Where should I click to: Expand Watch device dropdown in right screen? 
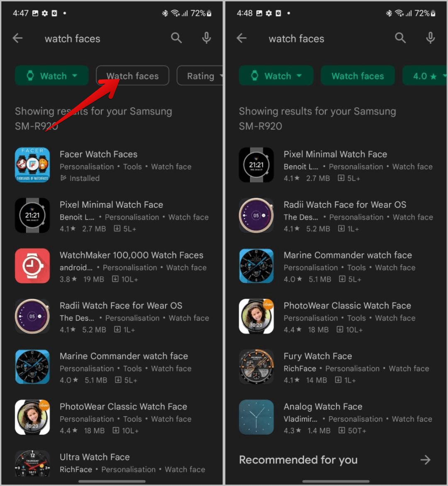click(276, 76)
